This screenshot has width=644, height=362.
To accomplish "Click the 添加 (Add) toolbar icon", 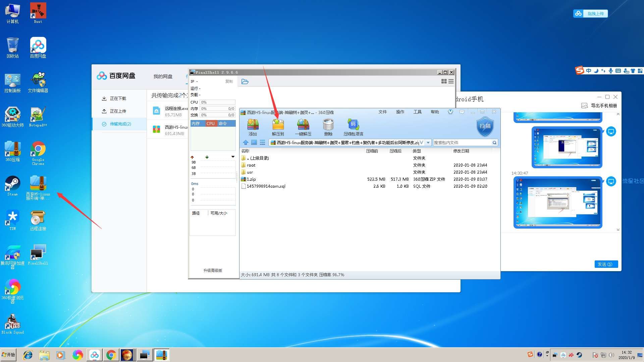I will pyautogui.click(x=253, y=125).
